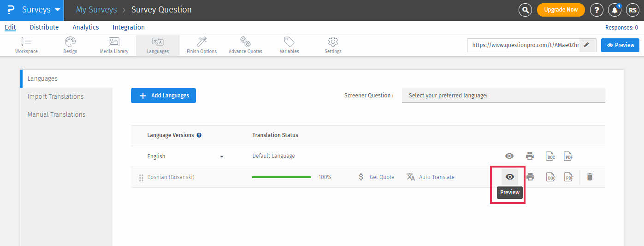
Task: Open Advance Quotas
Action: (245, 45)
